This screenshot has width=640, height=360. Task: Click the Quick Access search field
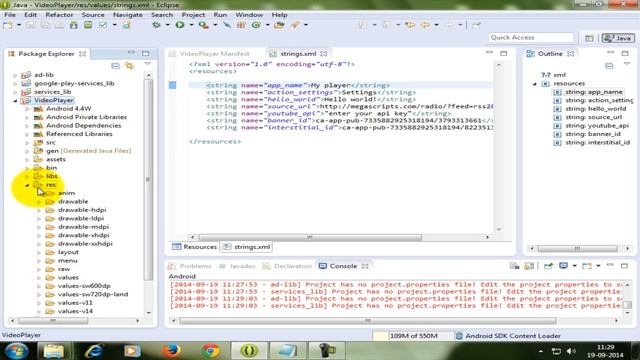pyautogui.click(x=531, y=38)
